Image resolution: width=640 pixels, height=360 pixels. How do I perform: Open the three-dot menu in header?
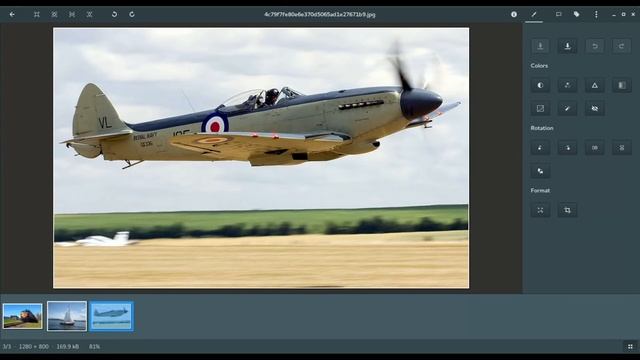pyautogui.click(x=596, y=14)
